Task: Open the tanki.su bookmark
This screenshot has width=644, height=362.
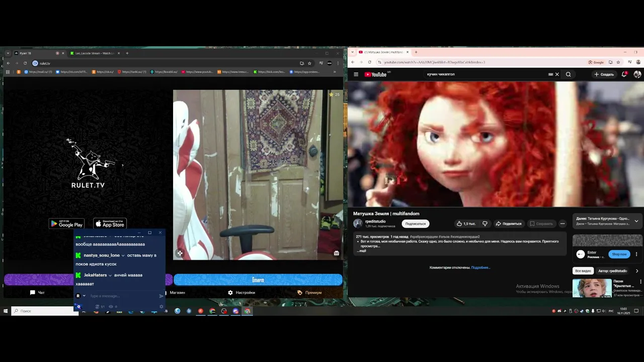Action: point(132,72)
